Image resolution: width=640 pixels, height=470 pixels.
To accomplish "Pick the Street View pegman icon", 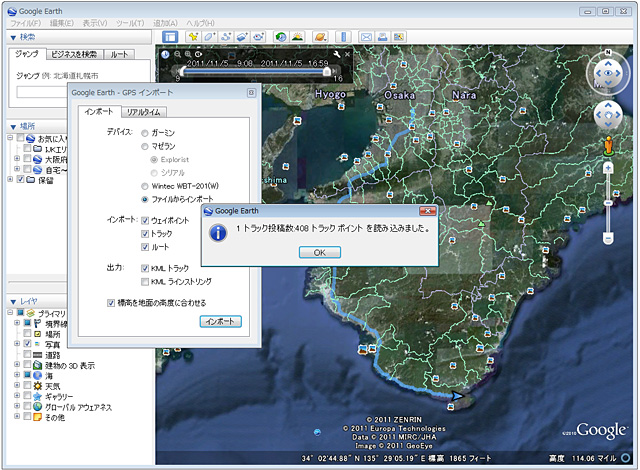I will (608, 146).
